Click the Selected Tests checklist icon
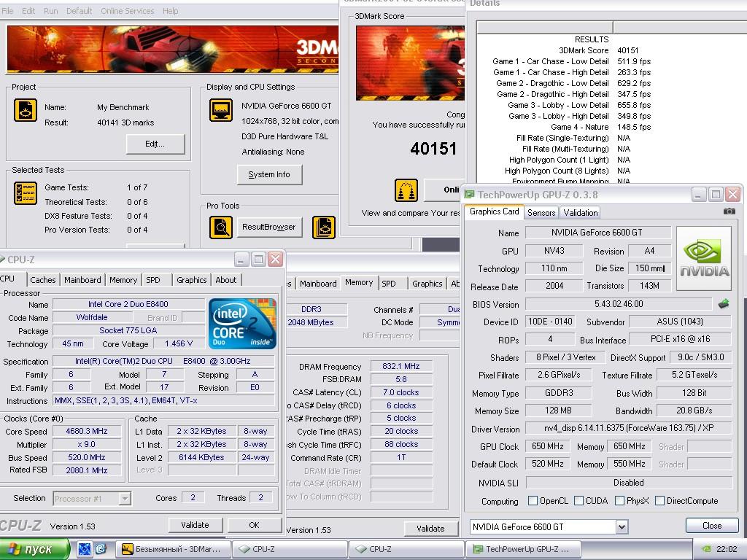This screenshot has width=747, height=560. point(26,193)
